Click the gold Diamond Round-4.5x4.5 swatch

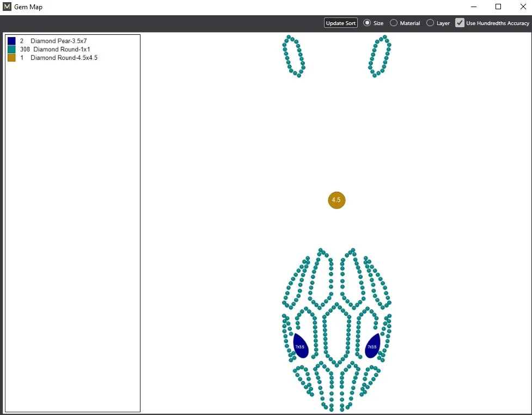coord(11,58)
